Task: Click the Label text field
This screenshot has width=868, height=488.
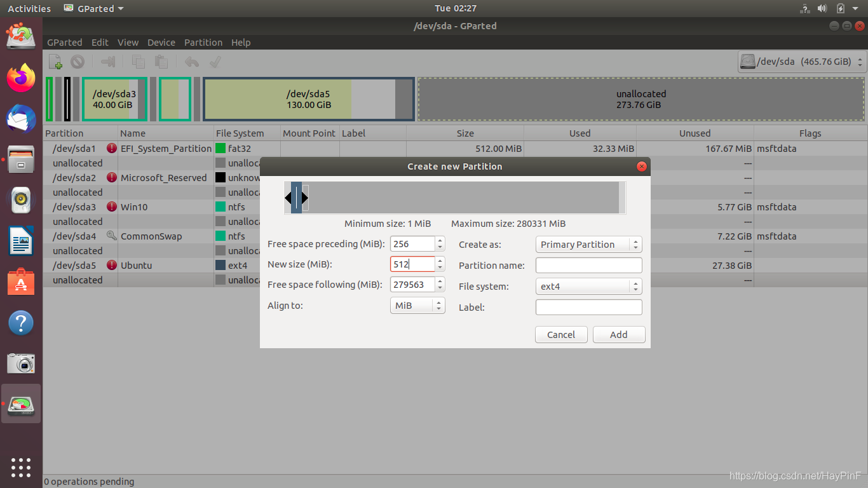Action: click(589, 308)
